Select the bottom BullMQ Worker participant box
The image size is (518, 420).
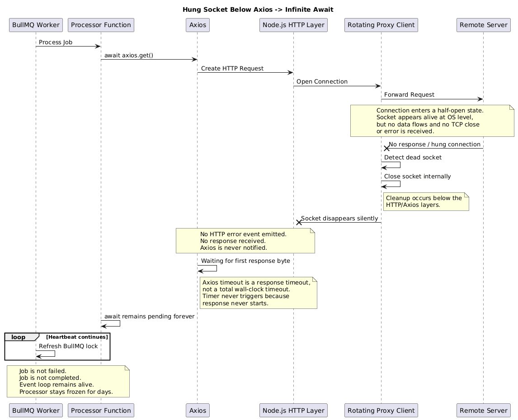pos(36,411)
